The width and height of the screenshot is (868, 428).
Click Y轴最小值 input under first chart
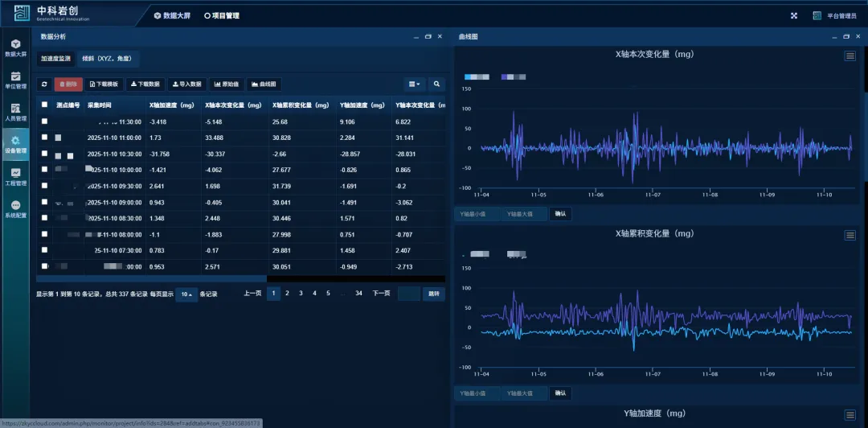tap(477, 214)
